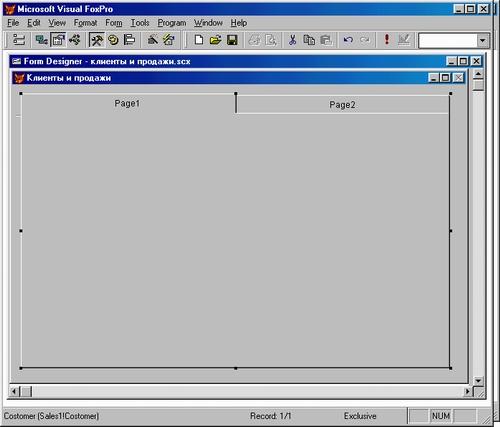Viewport: 500px width, 427px height.
Task: Maximize the Form Designer window
Action: coord(463,61)
